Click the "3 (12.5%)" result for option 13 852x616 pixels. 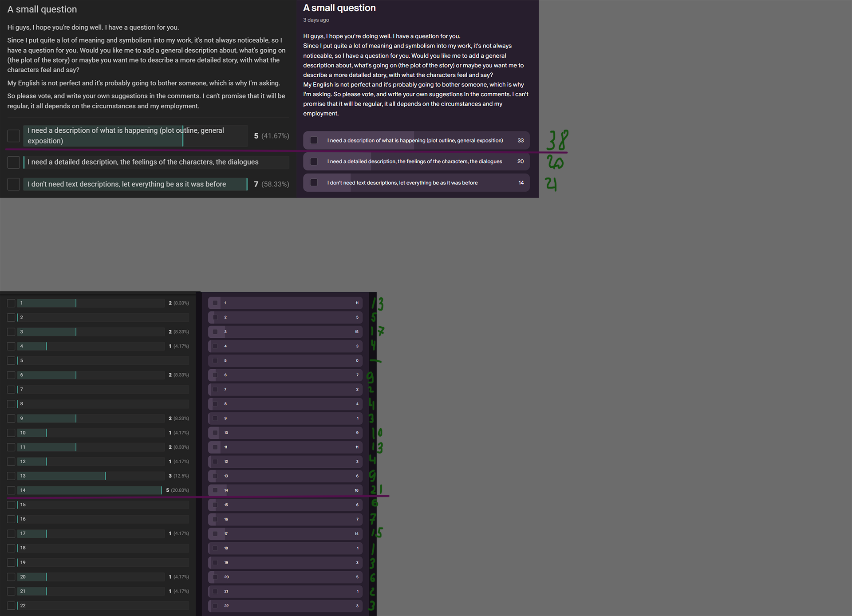(179, 476)
